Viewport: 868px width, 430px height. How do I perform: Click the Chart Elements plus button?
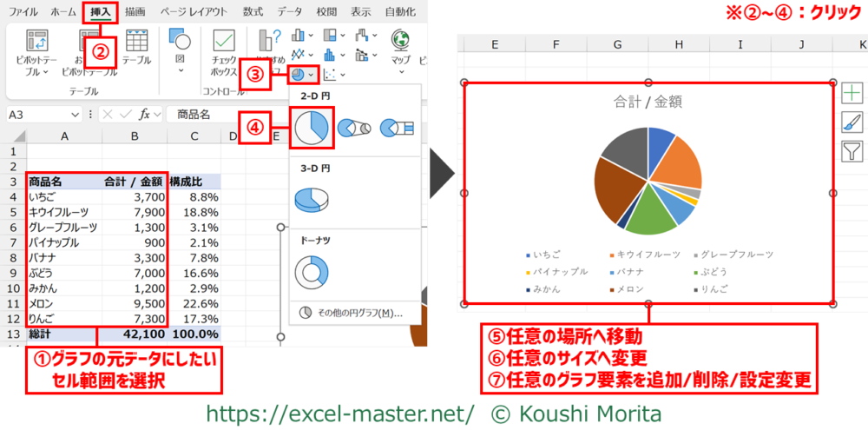[x=852, y=94]
